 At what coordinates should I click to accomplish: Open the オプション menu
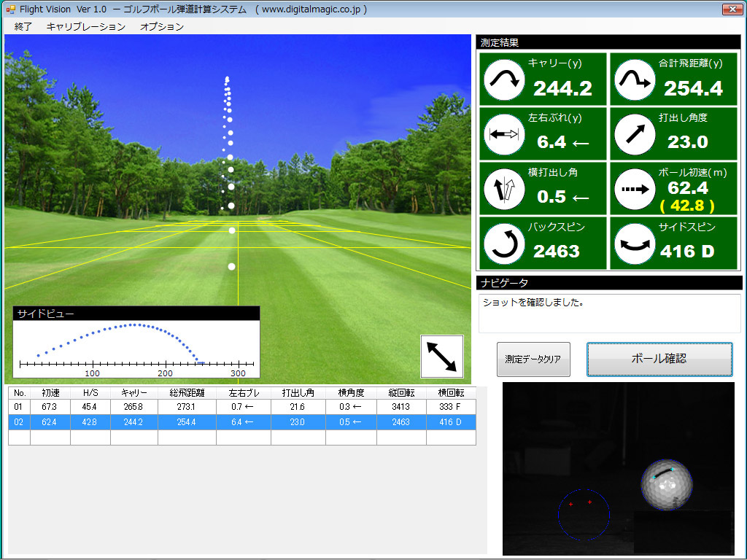[x=161, y=27]
